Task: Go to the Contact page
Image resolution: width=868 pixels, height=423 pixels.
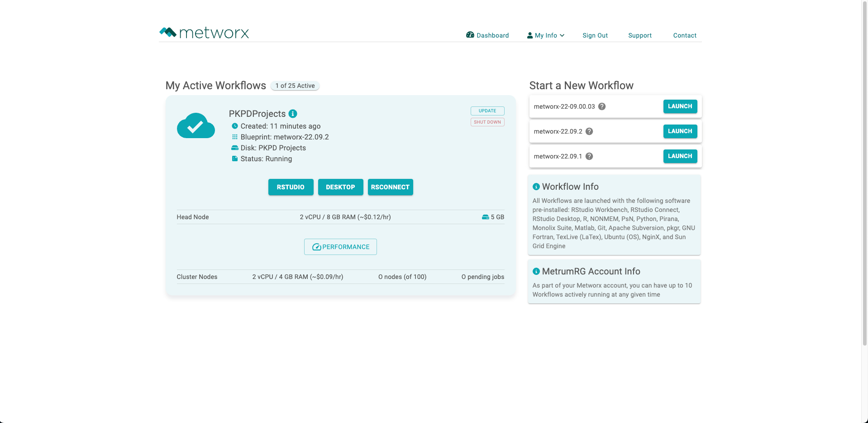Action: 685,35
